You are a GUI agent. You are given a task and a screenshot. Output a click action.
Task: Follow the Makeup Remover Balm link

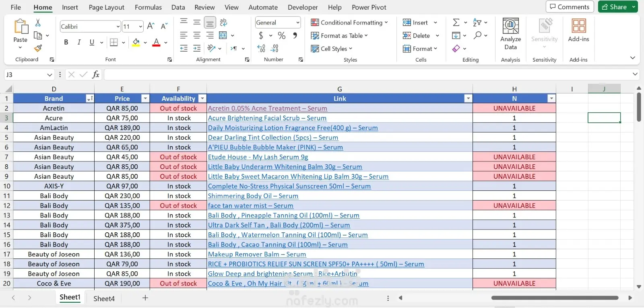coord(257,254)
